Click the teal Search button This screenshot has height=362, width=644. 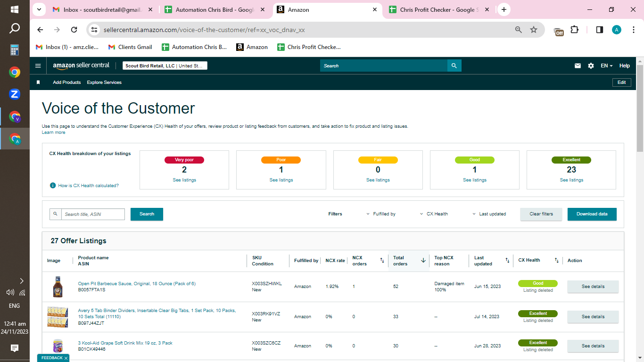[147, 214]
